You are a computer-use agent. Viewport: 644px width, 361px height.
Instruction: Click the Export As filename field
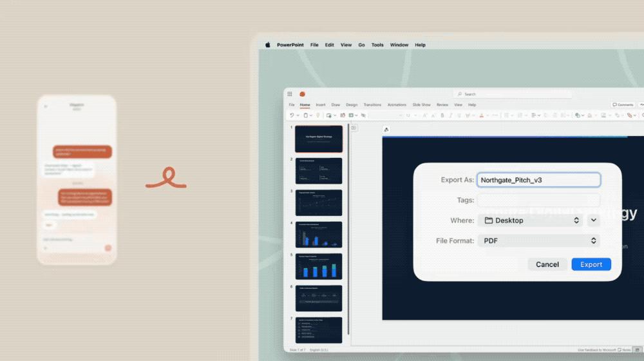(538, 180)
